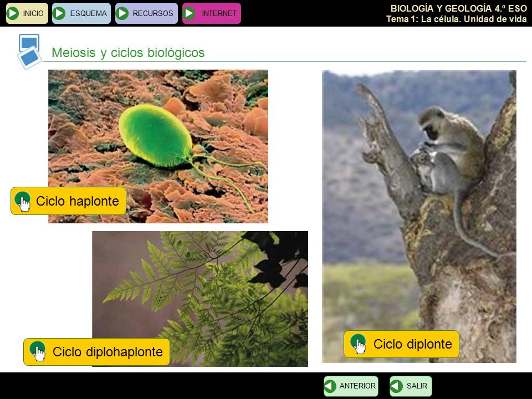Click the green play arrow on ESQUEMA

tap(59, 13)
